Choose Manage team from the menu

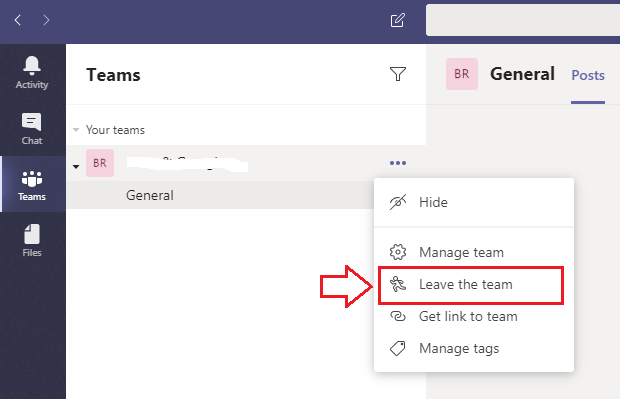(x=474, y=252)
